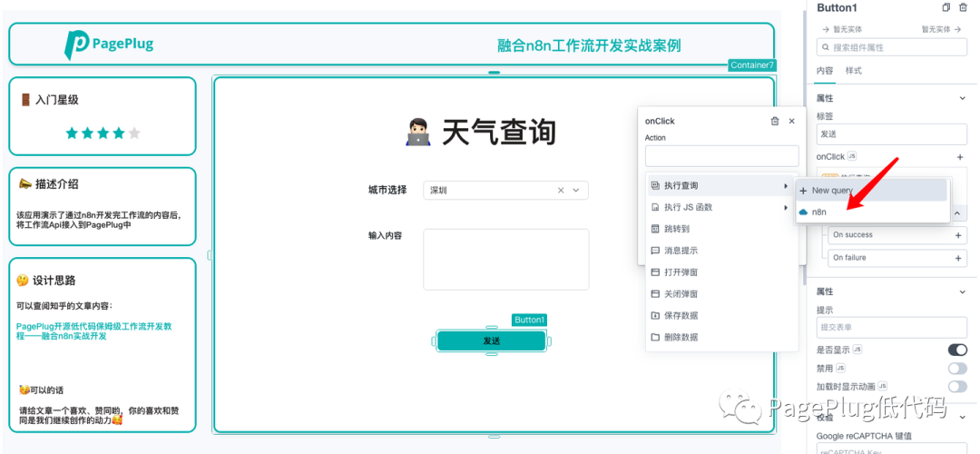Click the PagePlug logo
This screenshot has height=454, width=980.
pos(109,44)
